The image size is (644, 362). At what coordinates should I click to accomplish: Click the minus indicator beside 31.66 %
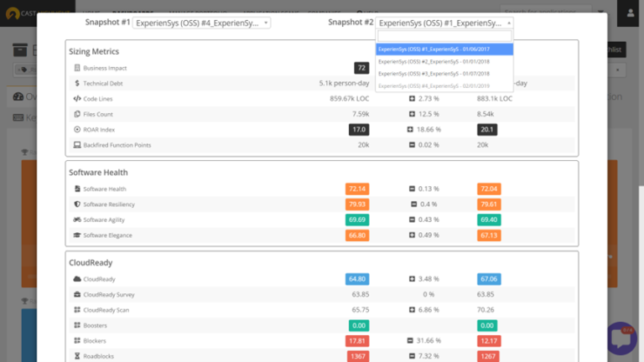coord(412,340)
